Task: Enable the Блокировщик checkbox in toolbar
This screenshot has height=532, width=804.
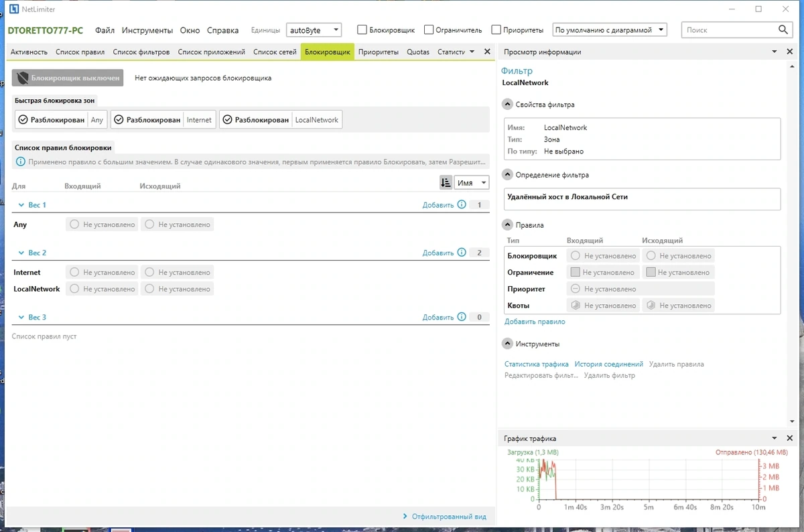Action: coord(362,30)
